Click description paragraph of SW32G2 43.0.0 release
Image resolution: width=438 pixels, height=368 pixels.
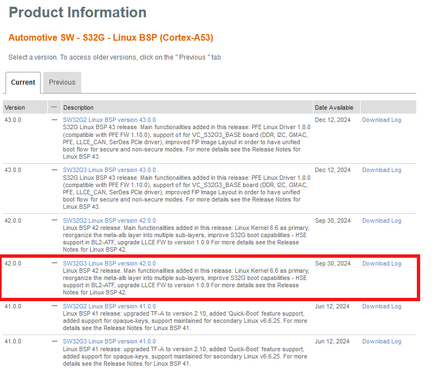click(x=187, y=142)
